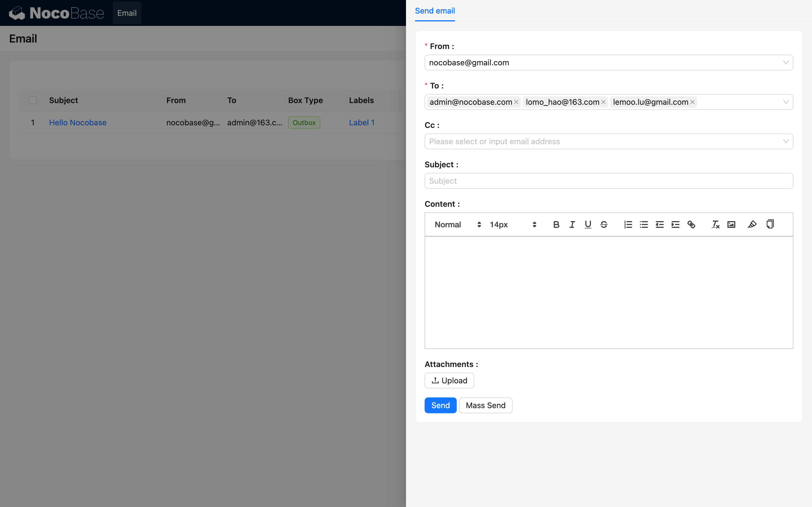Apply strikethrough text style

pyautogui.click(x=604, y=225)
